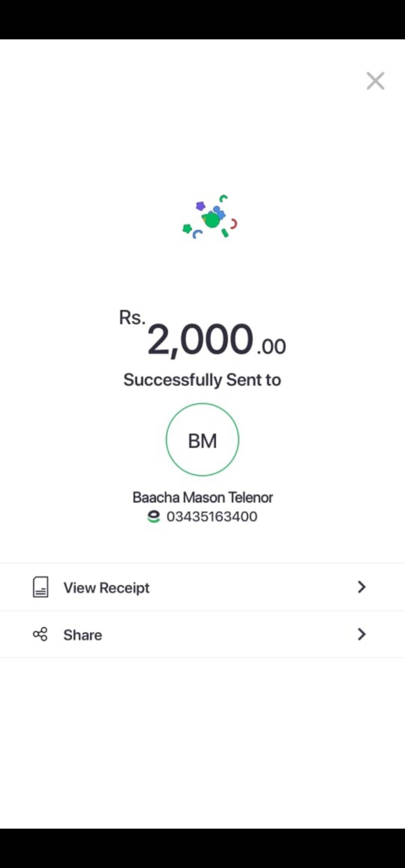Tap the BM recipient avatar circle
The height and width of the screenshot is (868, 405).
click(202, 440)
